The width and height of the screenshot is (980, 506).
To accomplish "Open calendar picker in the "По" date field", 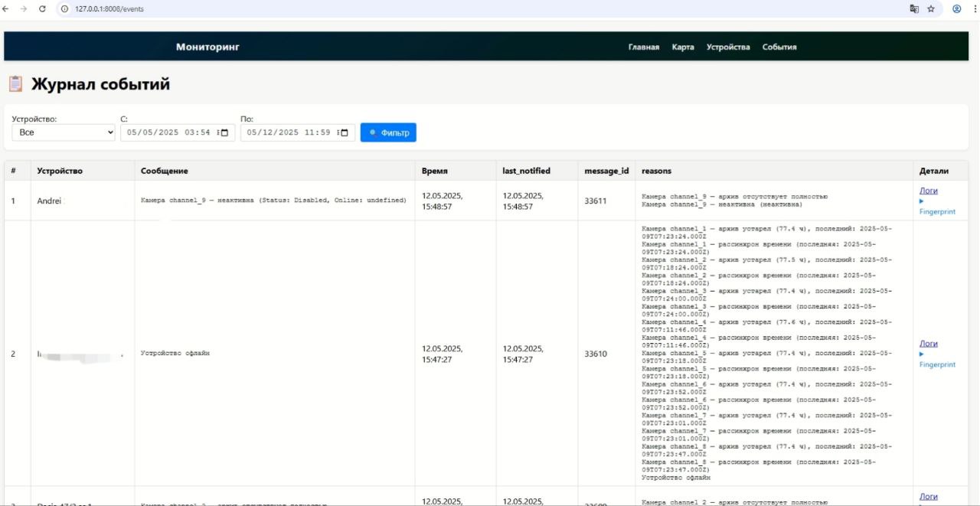I will (x=344, y=132).
